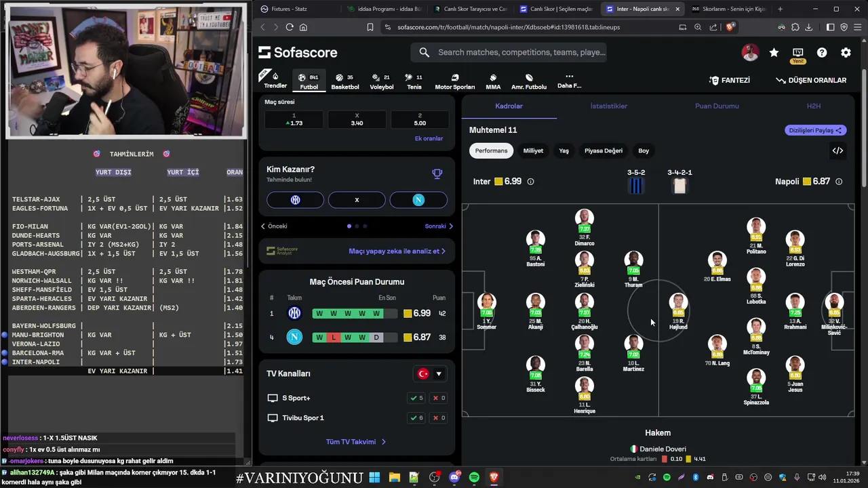Image resolution: width=868 pixels, height=488 pixels.
Task: Vote draw X in Kim Kazanır poll
Action: (357, 200)
